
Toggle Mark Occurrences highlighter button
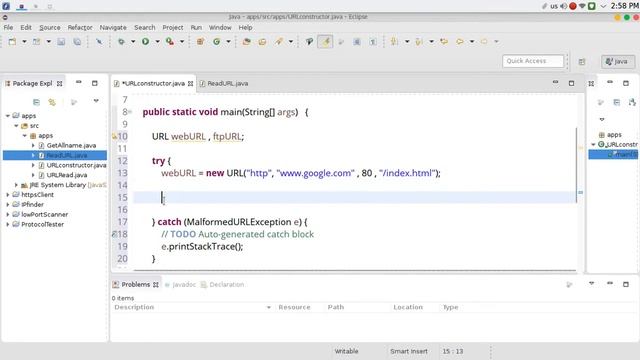coord(325,42)
